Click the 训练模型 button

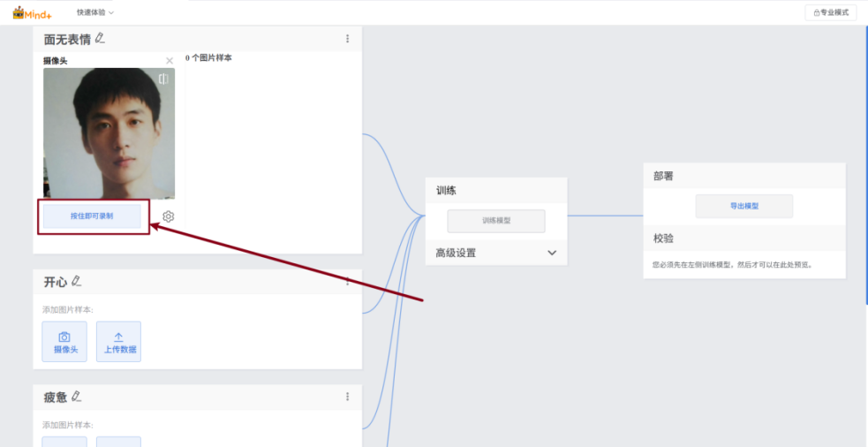[496, 221]
